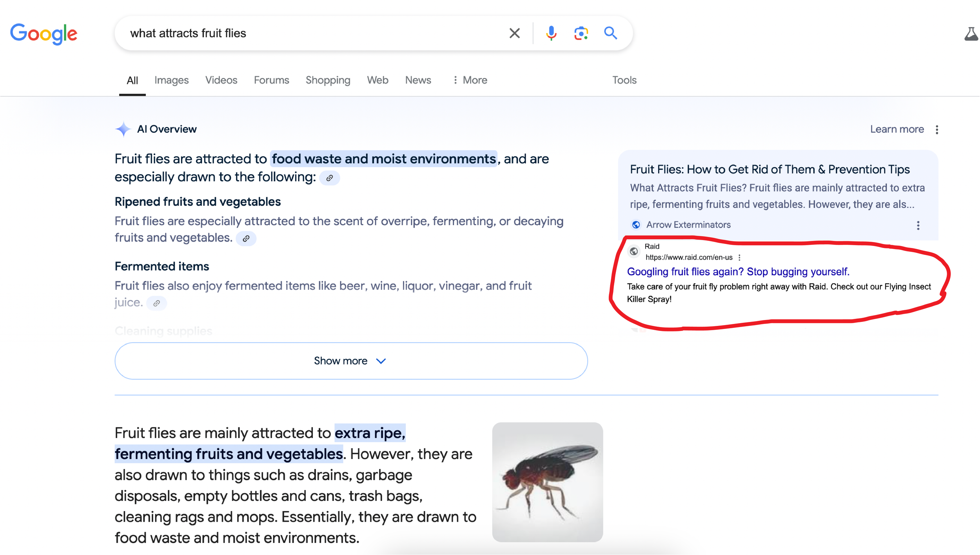
Task: Clear the search box with the X icon
Action: pyautogui.click(x=514, y=33)
